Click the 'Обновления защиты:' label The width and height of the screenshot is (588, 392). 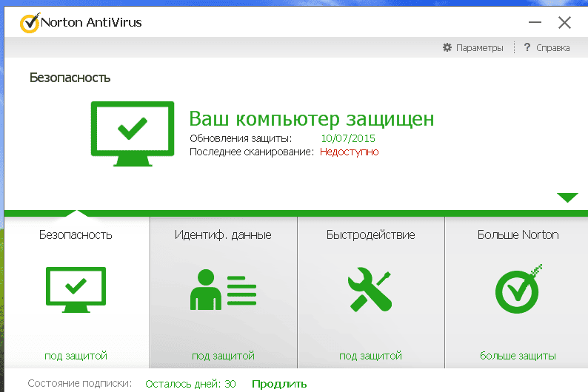coord(241,138)
